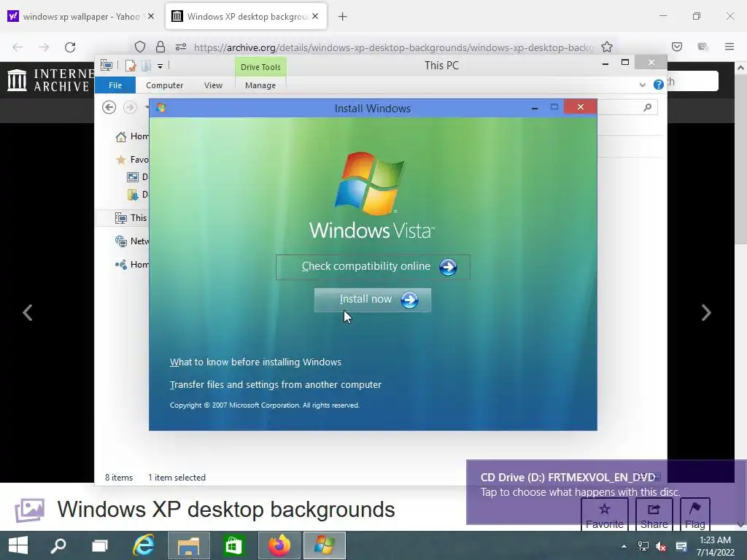Open the Save to Pocket icon
The image size is (747, 560).
pos(677,47)
